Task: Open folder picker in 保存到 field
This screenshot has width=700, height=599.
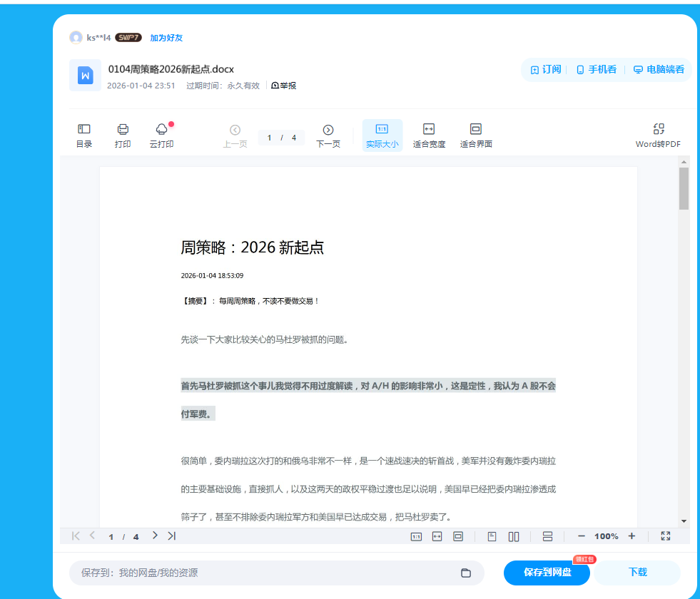Action: coord(466,573)
